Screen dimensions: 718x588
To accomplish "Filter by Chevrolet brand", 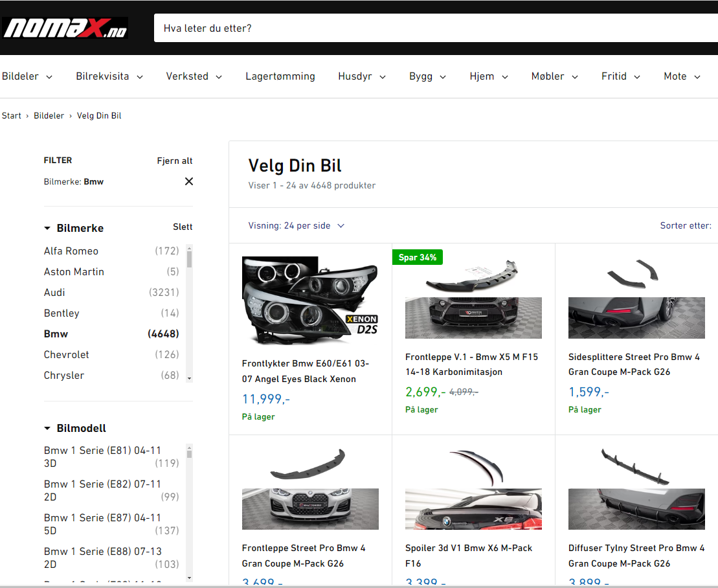I will point(111,354).
